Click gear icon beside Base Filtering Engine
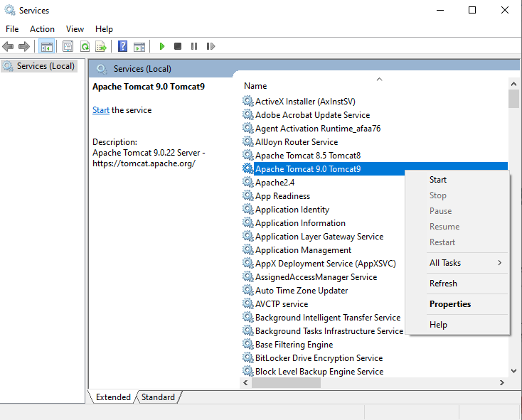 (247, 344)
